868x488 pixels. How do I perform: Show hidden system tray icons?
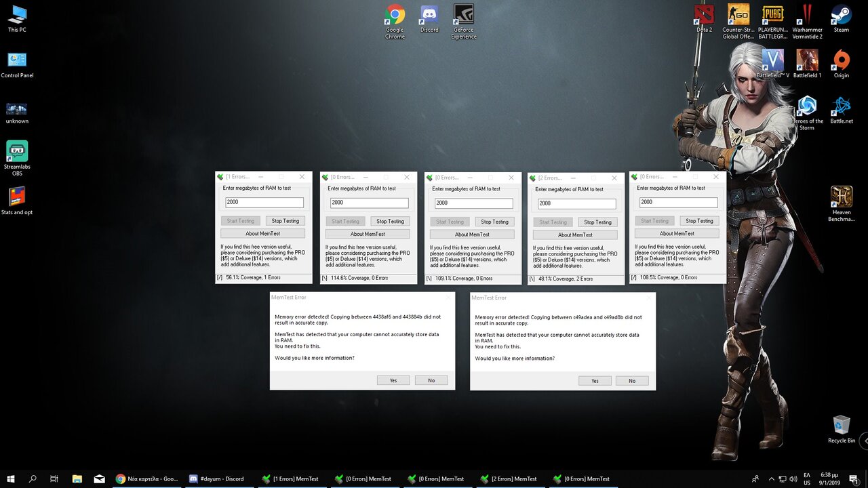point(772,479)
